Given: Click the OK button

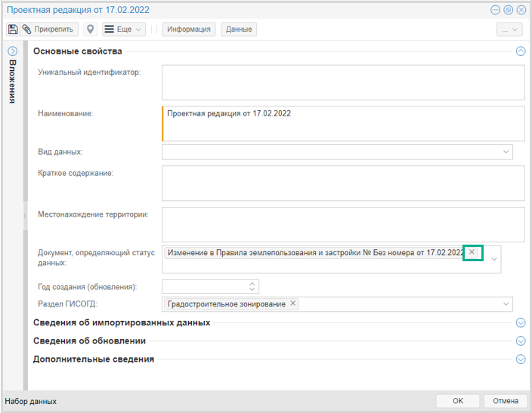Looking at the screenshot, I should (x=458, y=401).
